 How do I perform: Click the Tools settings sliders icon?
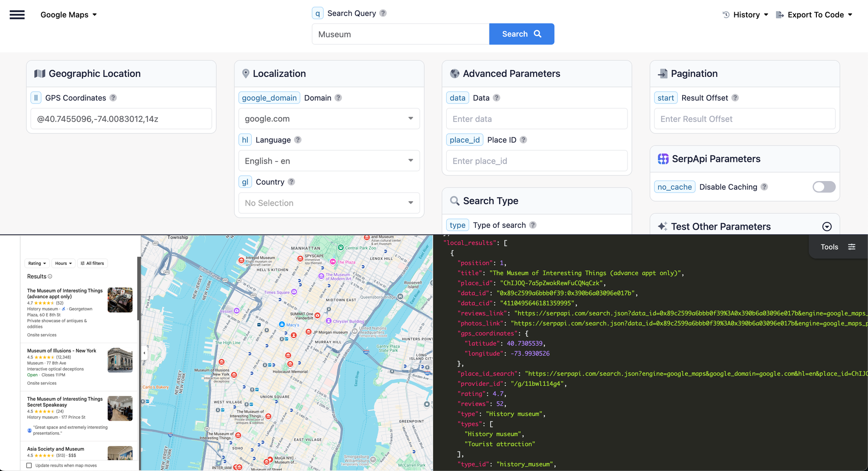852,247
